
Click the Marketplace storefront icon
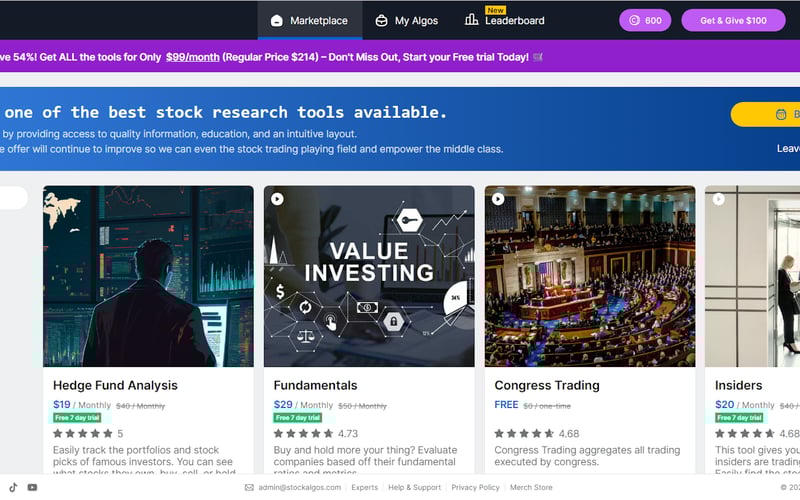click(277, 20)
